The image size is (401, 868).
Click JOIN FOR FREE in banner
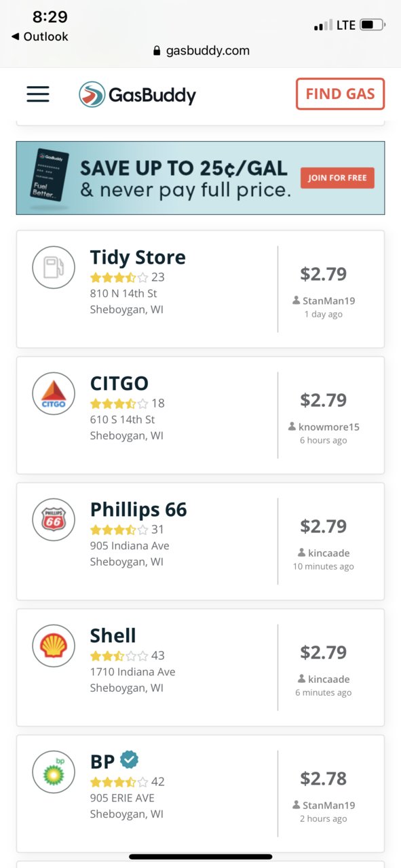(337, 178)
